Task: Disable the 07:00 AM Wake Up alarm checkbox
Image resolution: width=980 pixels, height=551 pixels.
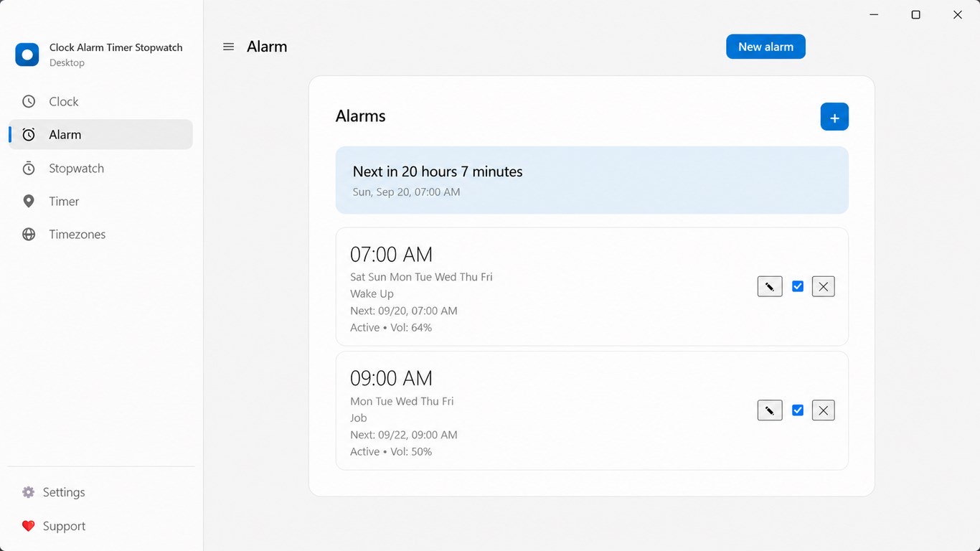Action: (798, 286)
